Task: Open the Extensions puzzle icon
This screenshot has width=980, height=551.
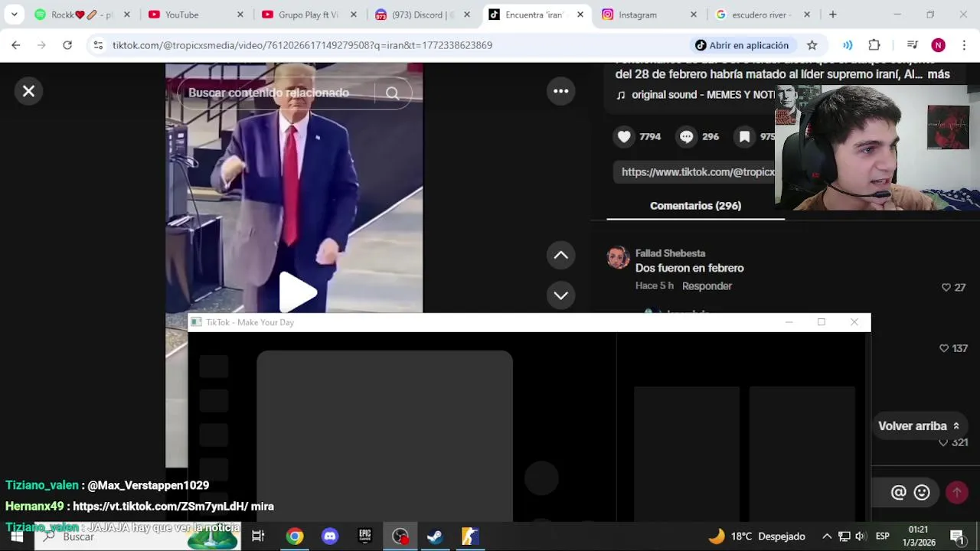Action: [874, 45]
